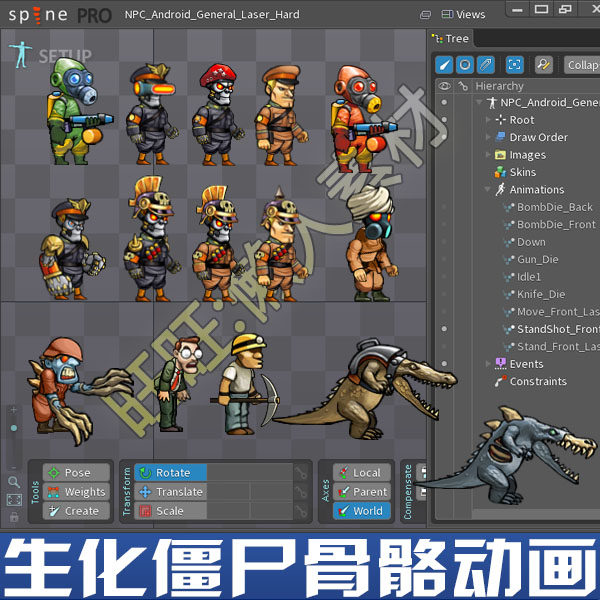Click the first Translate value input field
600x600 pixels.
(228, 492)
